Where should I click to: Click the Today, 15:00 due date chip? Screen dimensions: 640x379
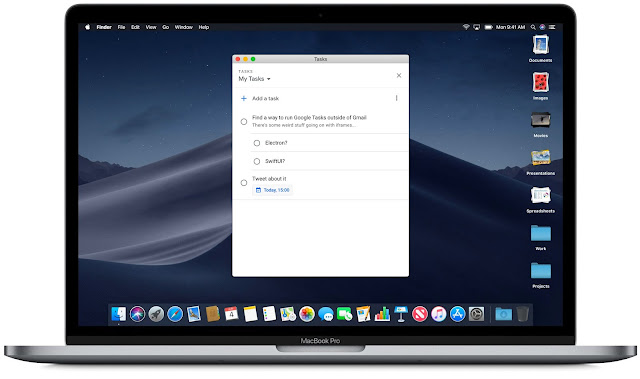pyautogui.click(x=272, y=190)
